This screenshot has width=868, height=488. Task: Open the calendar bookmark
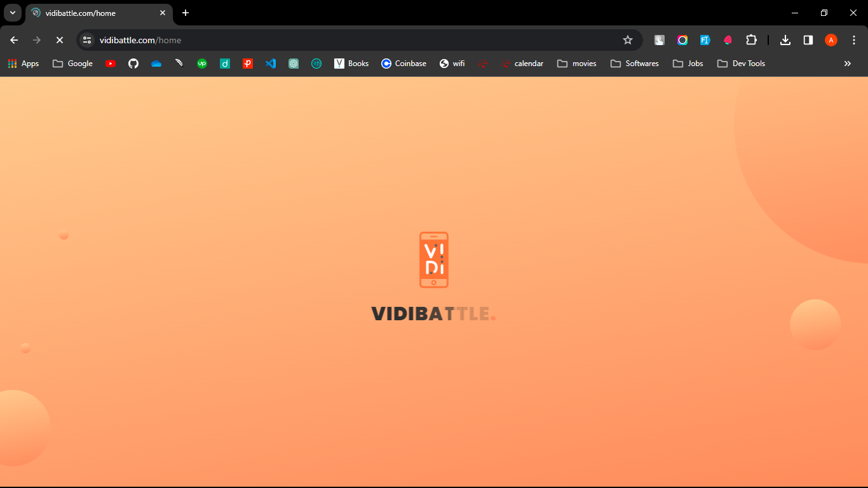[x=522, y=64]
